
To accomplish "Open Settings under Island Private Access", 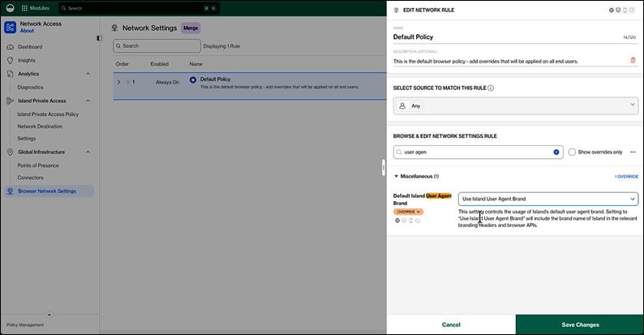I will pyautogui.click(x=26, y=139).
